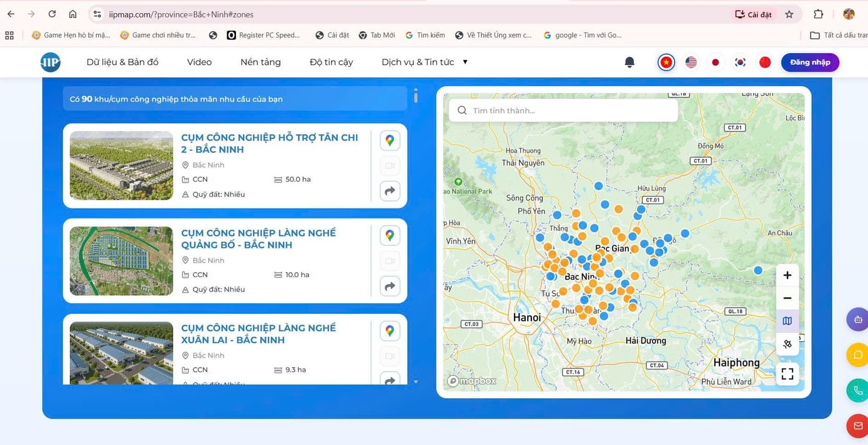Click video icon on Tân Chi 2 card
Viewport: 868px width, 445px height.
pos(390,166)
